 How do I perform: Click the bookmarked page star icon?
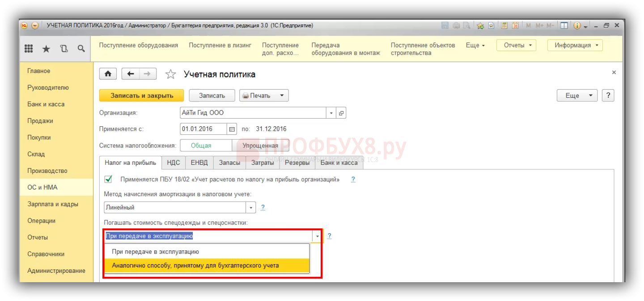point(491,26)
